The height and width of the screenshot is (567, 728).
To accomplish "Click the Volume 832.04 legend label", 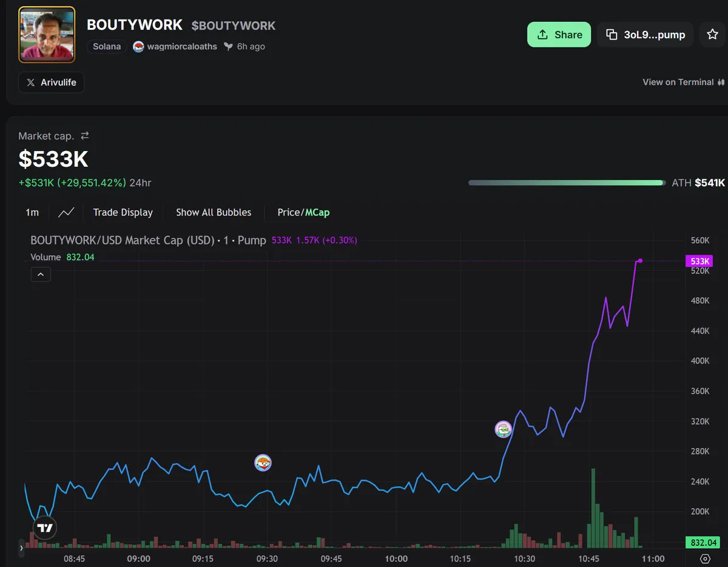I will click(62, 257).
